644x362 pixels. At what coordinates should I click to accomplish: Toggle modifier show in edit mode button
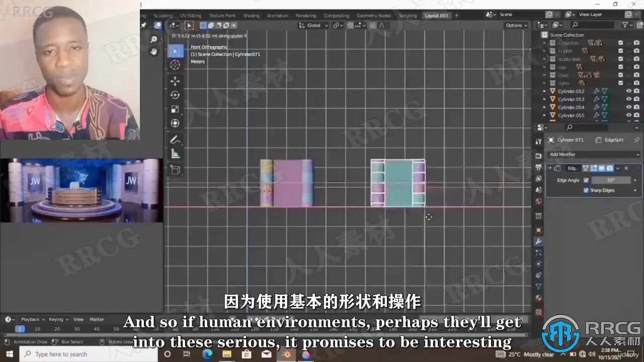(x=594, y=168)
